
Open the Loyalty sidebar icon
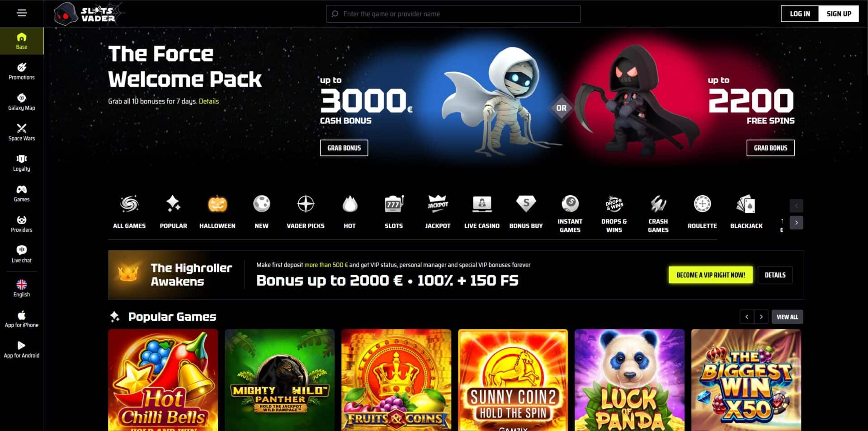click(22, 159)
